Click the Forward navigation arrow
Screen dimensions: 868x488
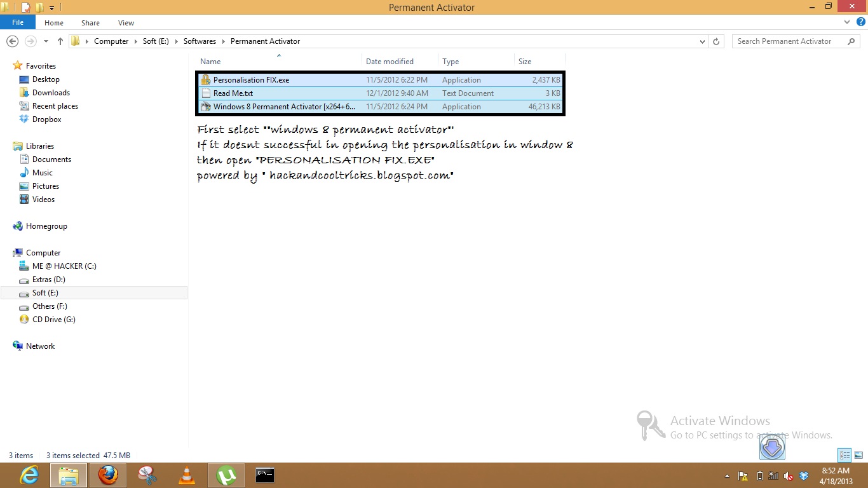[x=30, y=41]
